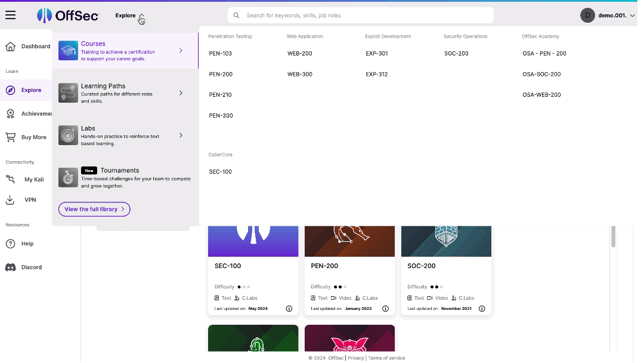The height and width of the screenshot is (363, 644).
Task: Click the View the full library button
Action: pyautogui.click(x=94, y=209)
